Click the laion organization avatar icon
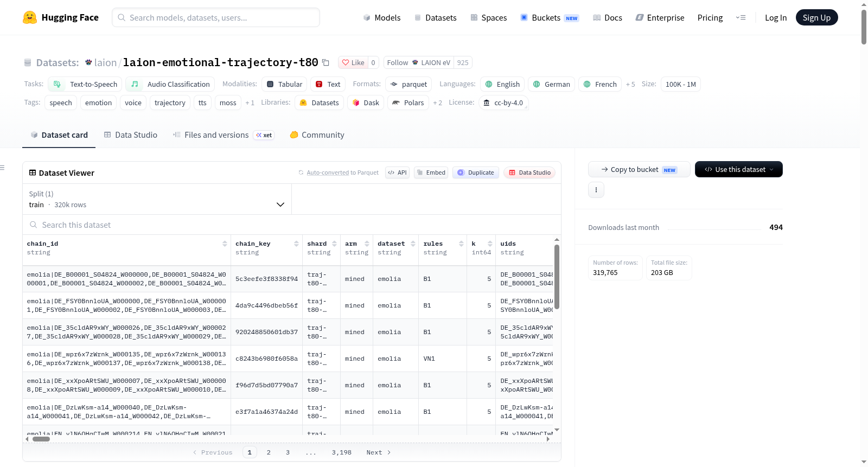This screenshot has width=868, height=467. [x=88, y=62]
